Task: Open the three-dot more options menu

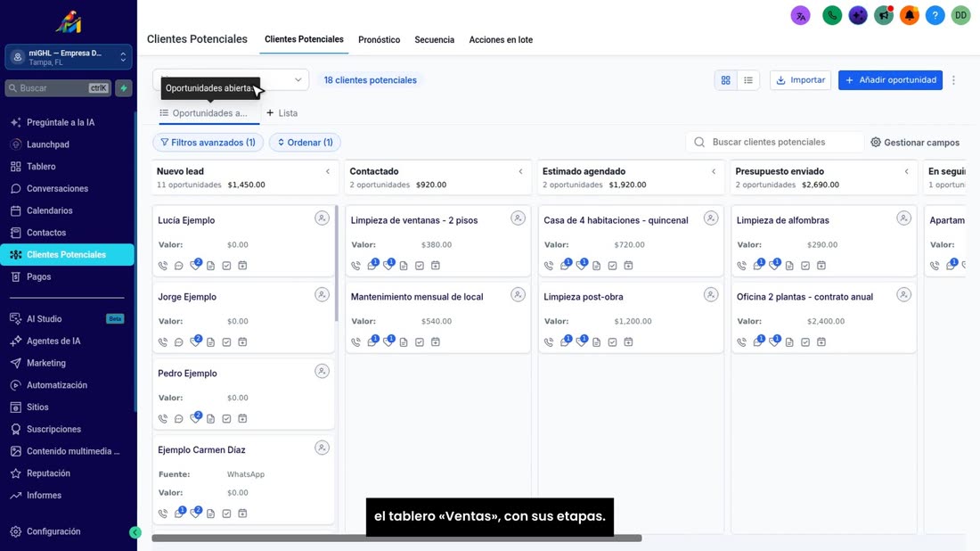Action: pos(954,80)
